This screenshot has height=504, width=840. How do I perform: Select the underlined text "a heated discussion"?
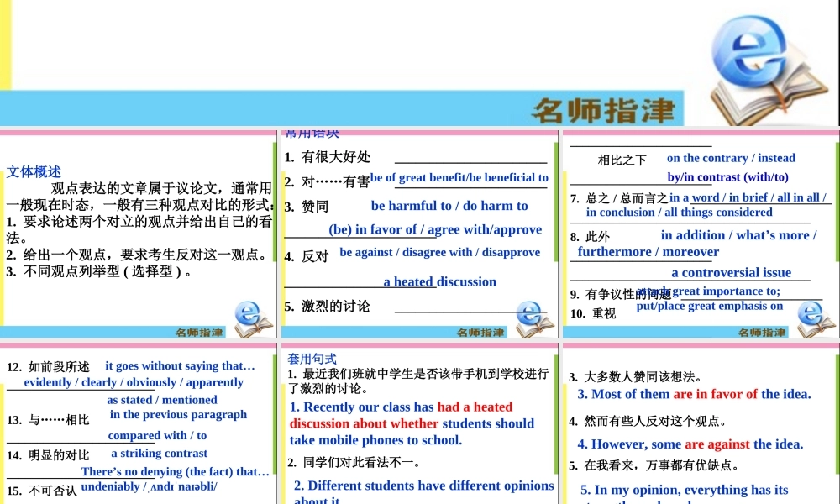pyautogui.click(x=439, y=281)
